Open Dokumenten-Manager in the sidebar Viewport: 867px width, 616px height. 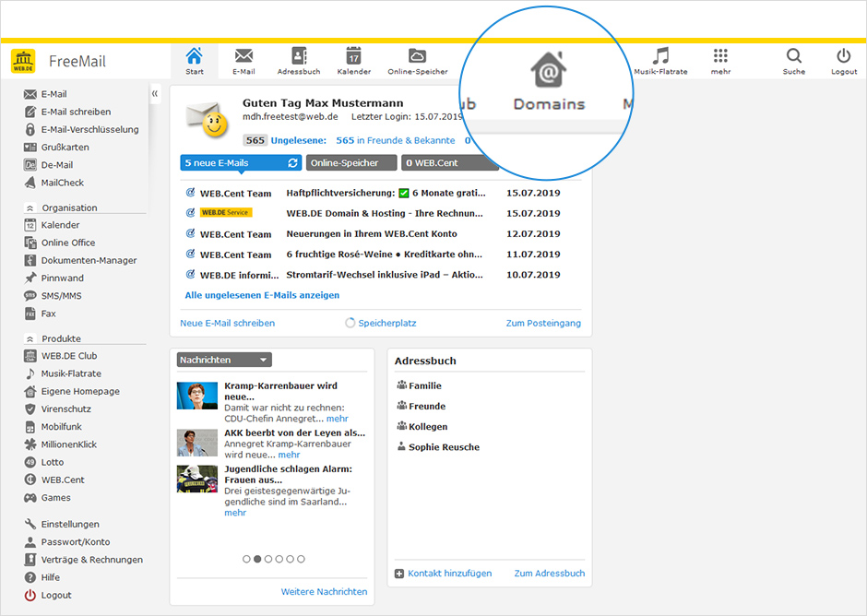tap(80, 260)
